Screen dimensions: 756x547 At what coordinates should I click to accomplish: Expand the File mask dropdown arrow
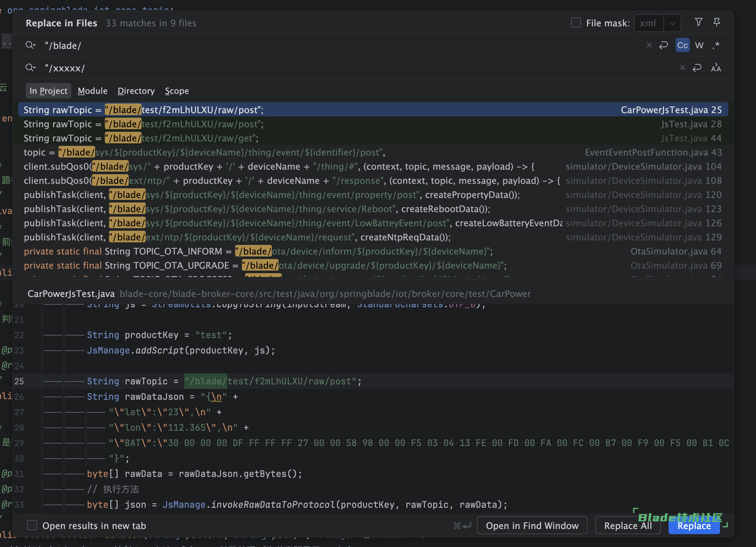672,23
